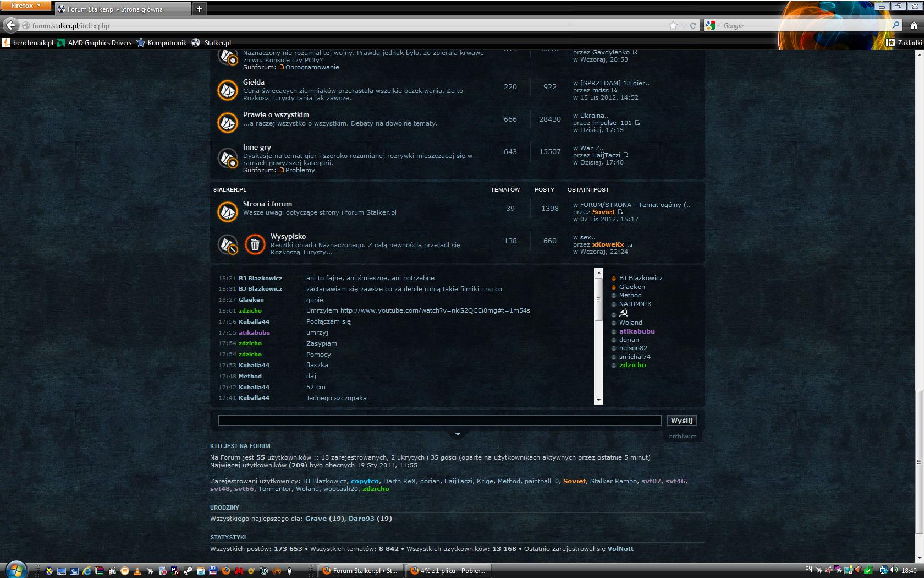Open the Strona i forum link
The width and height of the screenshot is (924, 578).
(x=267, y=204)
